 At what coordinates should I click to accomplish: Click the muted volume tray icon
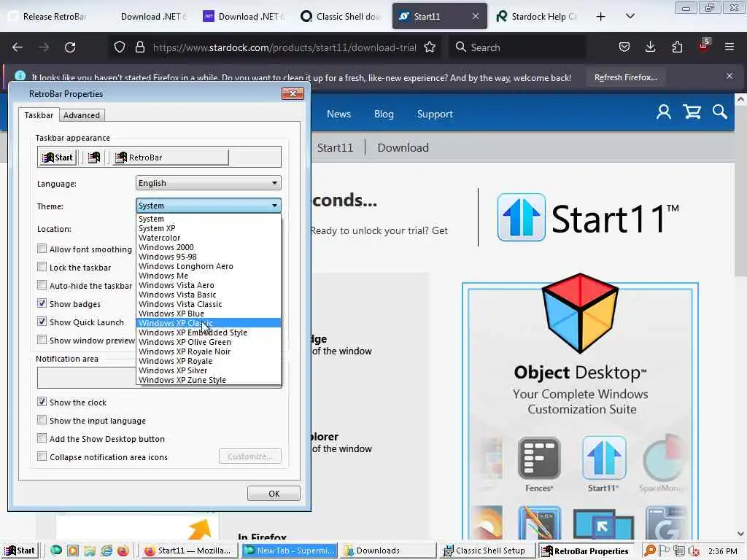694,551
